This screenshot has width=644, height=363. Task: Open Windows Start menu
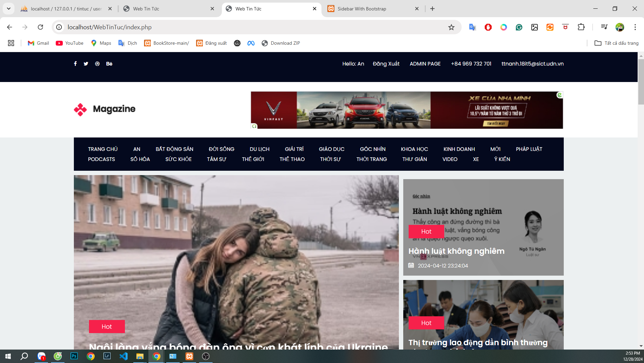(8, 356)
